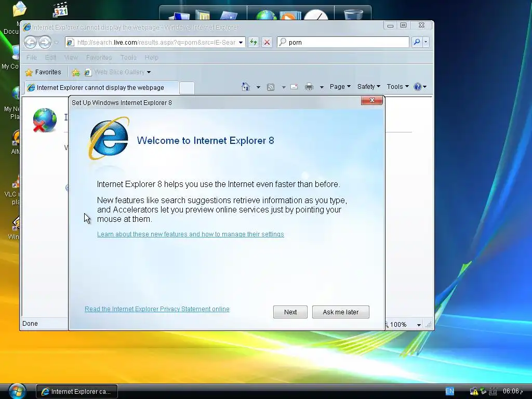The height and width of the screenshot is (399, 532).
Task: Open the File menu
Action: [32, 57]
